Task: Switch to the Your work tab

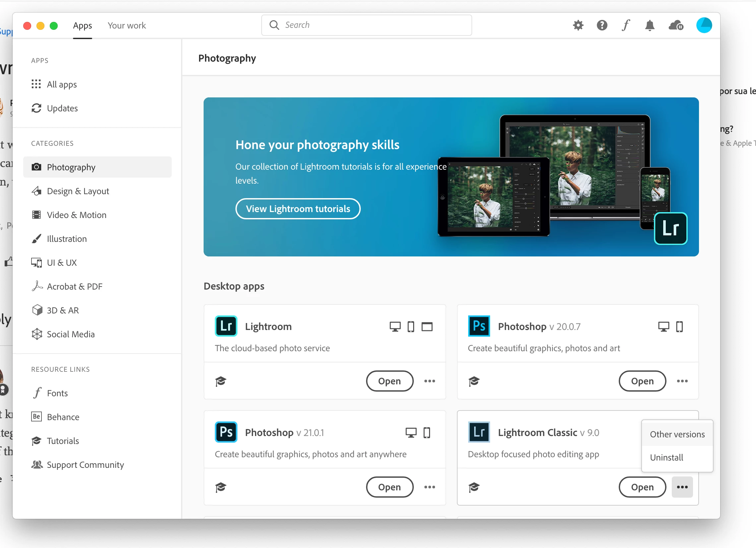Action: 127,25
